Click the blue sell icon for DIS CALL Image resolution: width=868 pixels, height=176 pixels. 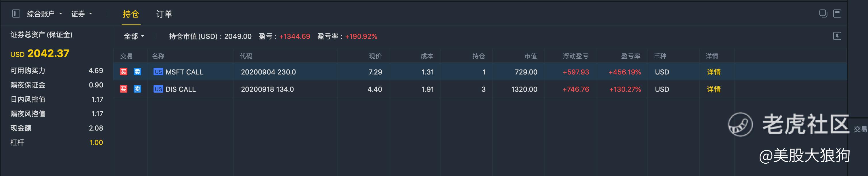(x=137, y=89)
